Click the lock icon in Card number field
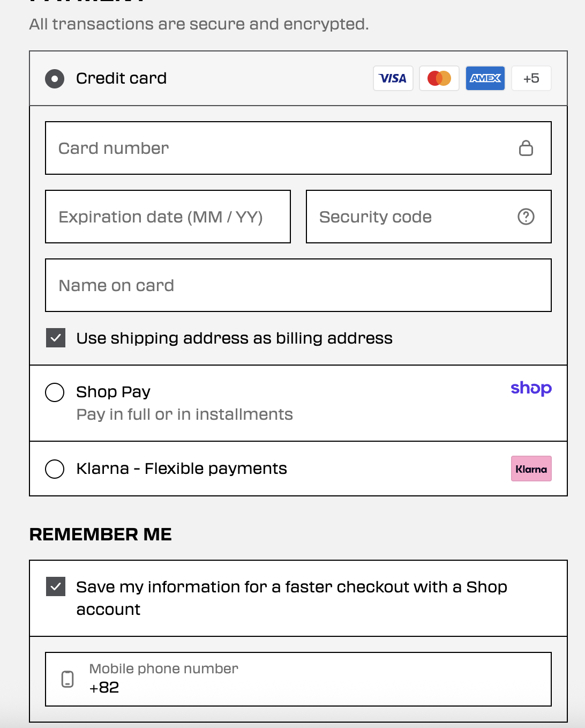 (526, 148)
